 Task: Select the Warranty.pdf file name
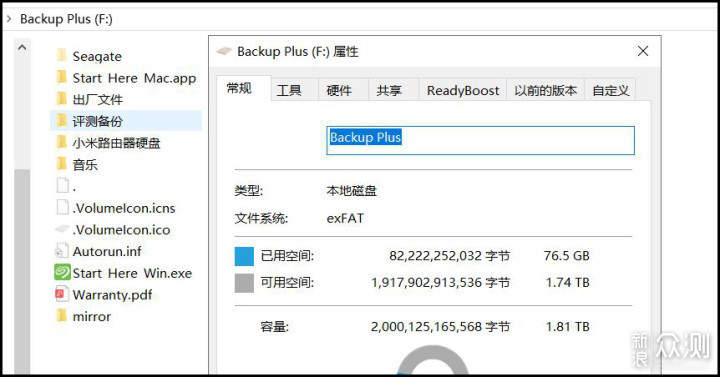click(112, 295)
